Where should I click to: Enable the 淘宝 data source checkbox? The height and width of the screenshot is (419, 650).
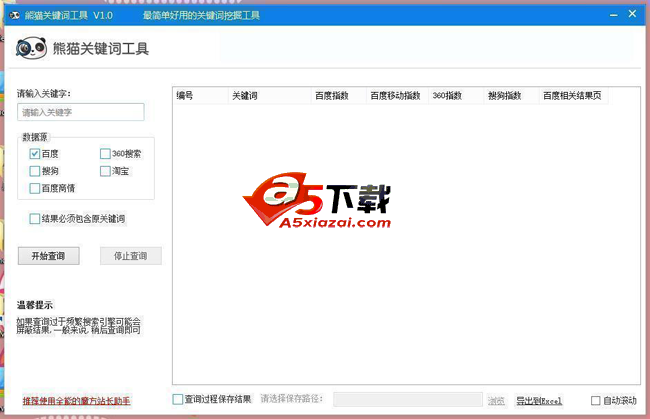pyautogui.click(x=105, y=171)
